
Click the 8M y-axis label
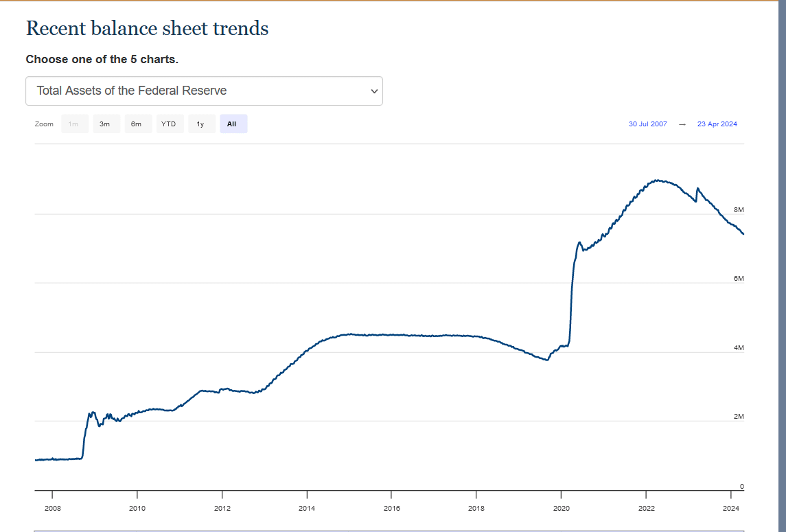point(739,209)
